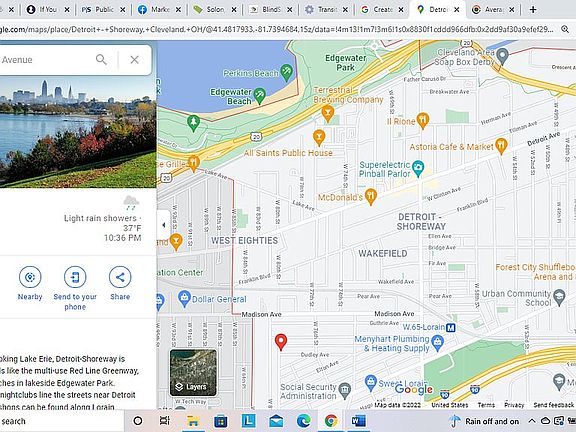The width and height of the screenshot is (576, 432).
Task: Collapse the side panel with the arrow
Action: (163, 225)
